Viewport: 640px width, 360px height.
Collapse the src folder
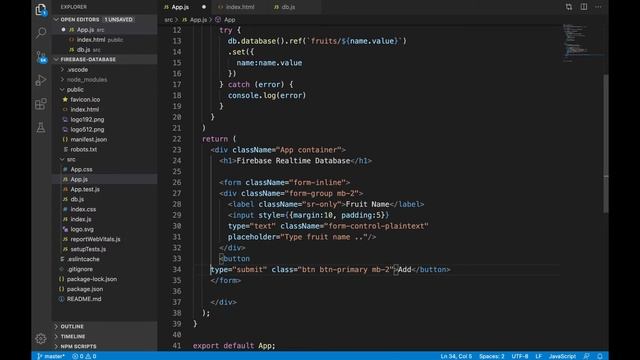pos(104,159)
